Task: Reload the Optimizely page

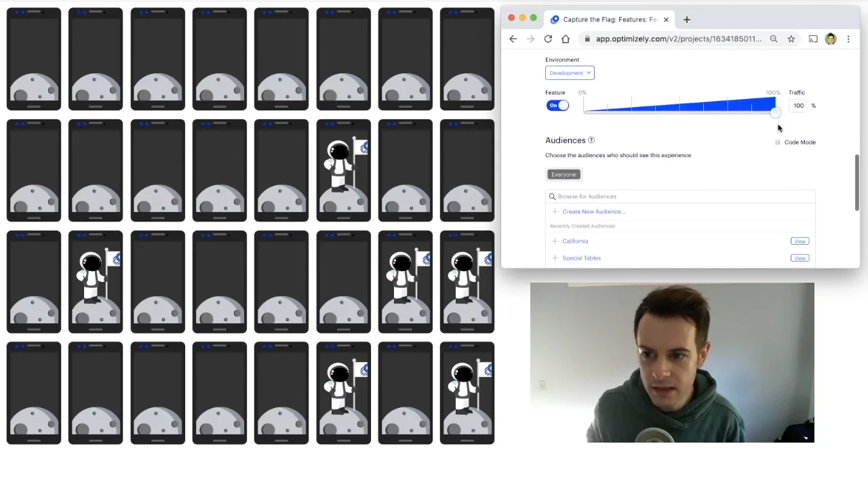Action: click(548, 39)
